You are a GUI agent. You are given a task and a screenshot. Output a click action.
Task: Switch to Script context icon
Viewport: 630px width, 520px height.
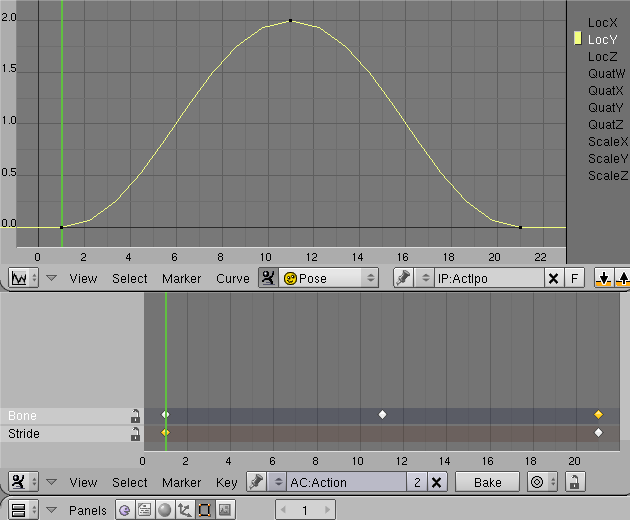pyautogui.click(x=145, y=510)
